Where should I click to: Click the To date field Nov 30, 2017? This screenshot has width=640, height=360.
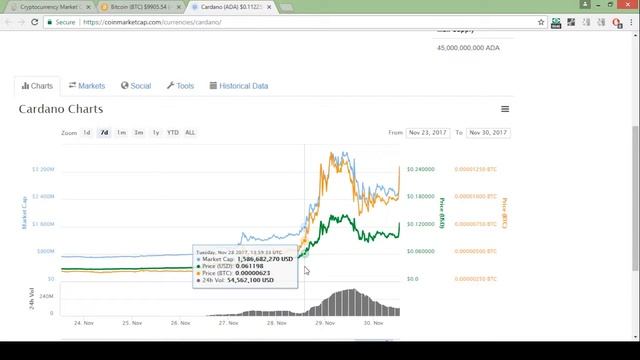488,133
